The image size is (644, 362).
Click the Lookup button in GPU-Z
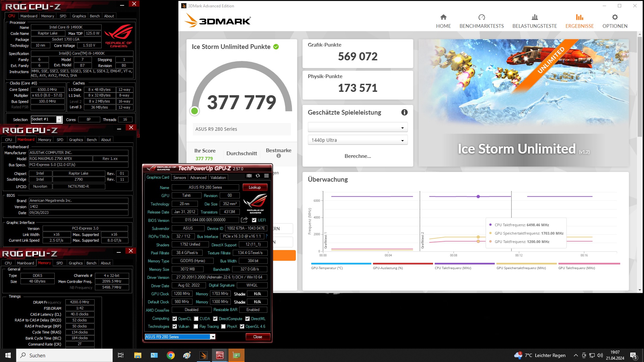[x=255, y=187]
